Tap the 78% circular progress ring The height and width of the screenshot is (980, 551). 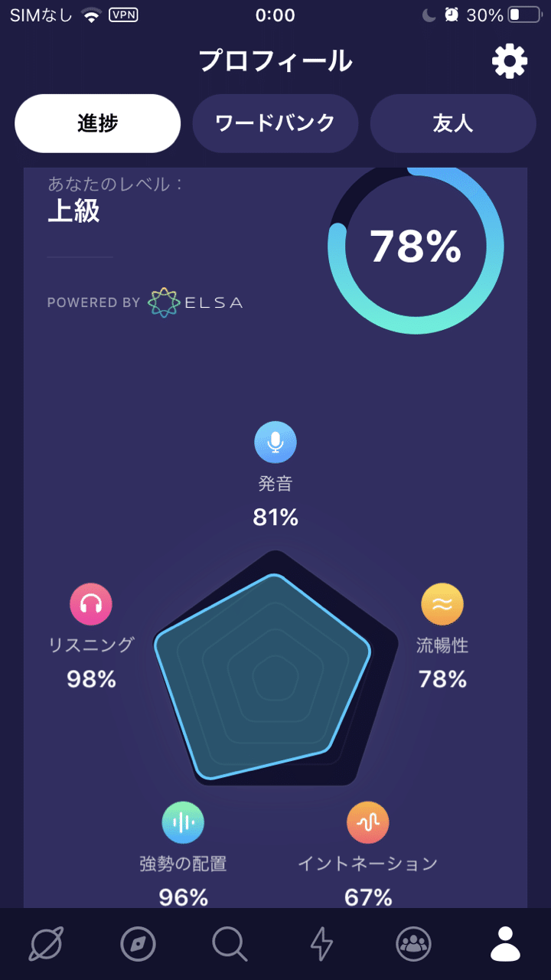point(416,247)
